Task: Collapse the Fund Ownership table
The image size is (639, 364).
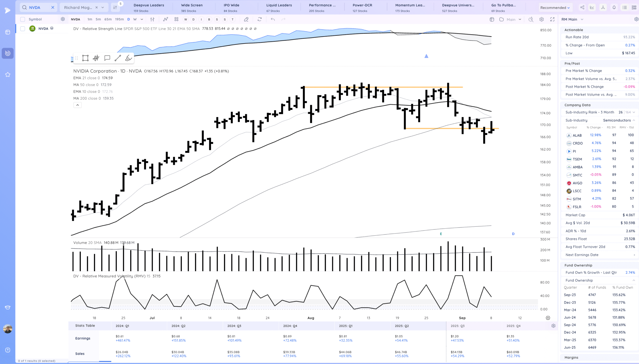Action: pyautogui.click(x=634, y=280)
